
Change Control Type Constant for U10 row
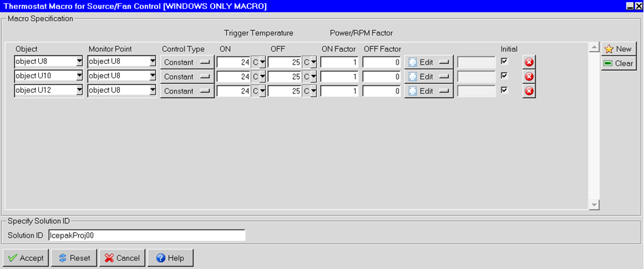coord(187,77)
